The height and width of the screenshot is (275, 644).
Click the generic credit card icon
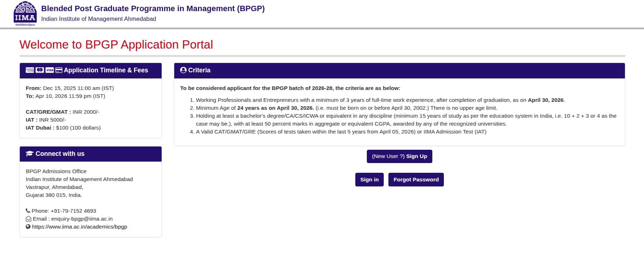pyautogui.click(x=59, y=70)
